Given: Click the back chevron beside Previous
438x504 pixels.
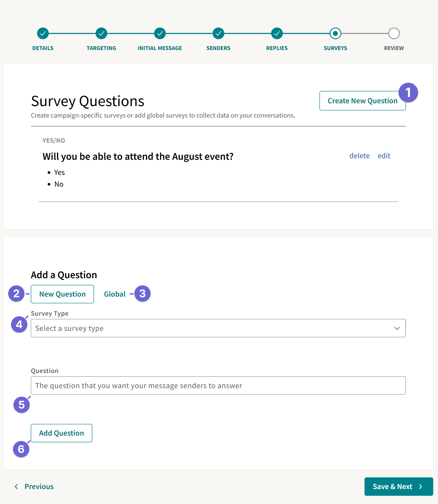Looking at the screenshot, I should coord(16,486).
